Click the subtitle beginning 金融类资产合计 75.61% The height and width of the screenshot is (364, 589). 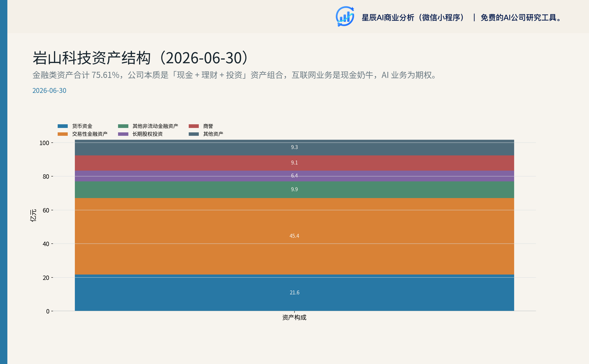pos(234,75)
